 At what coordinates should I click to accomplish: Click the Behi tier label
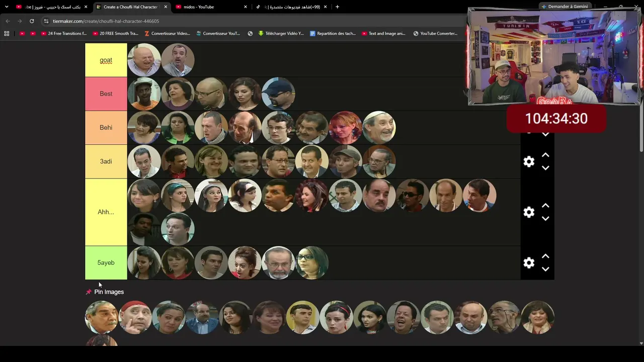point(106,128)
